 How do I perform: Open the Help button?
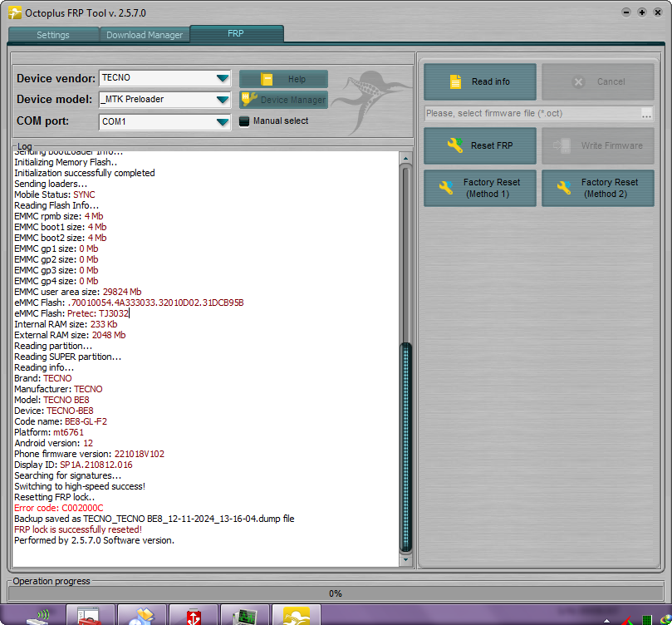pos(283,79)
